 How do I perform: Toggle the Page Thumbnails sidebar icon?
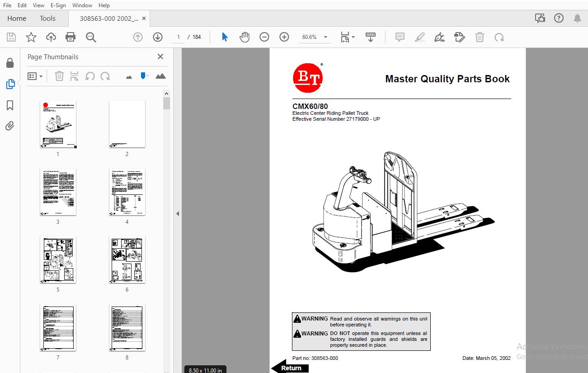[10, 84]
